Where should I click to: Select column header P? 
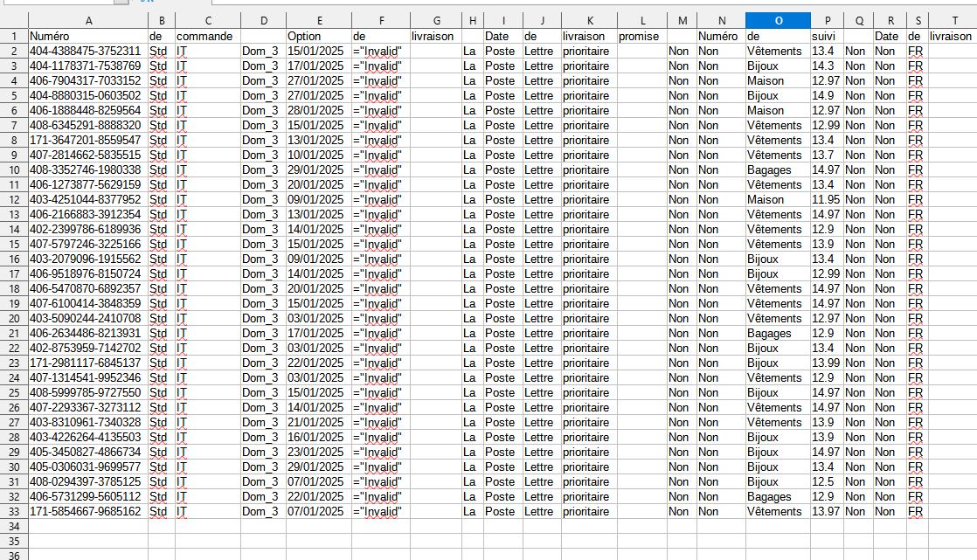(828, 21)
